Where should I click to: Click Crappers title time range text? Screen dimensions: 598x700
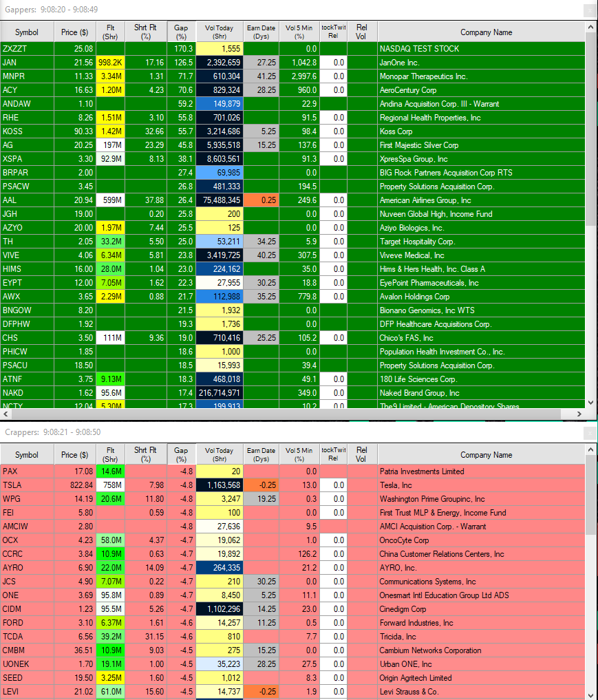tap(72, 432)
